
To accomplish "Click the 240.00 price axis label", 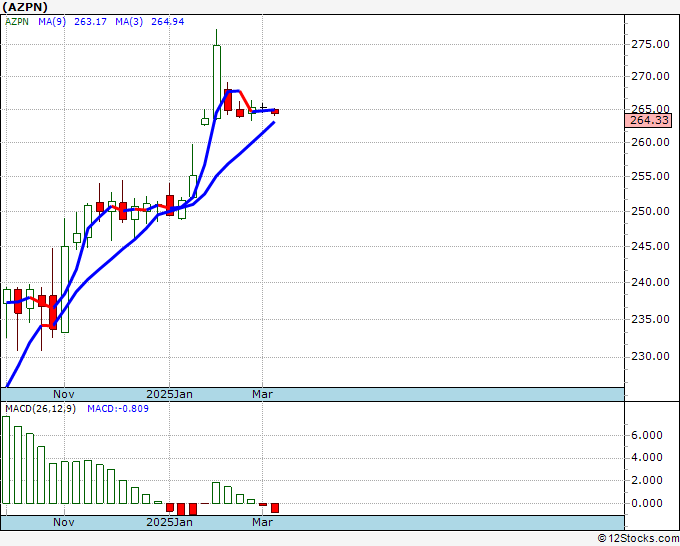I will pyautogui.click(x=650, y=282).
